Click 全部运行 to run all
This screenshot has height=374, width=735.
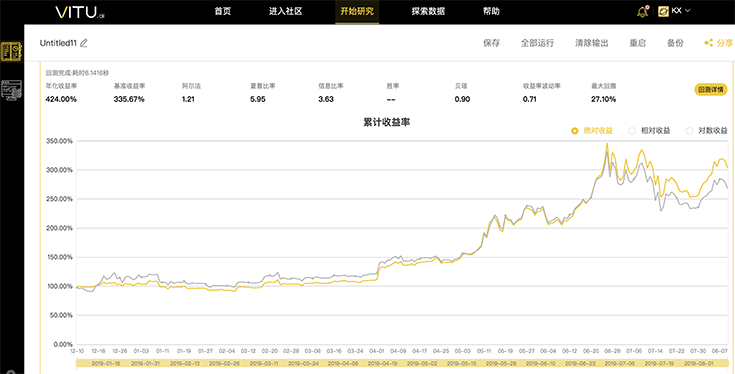537,43
